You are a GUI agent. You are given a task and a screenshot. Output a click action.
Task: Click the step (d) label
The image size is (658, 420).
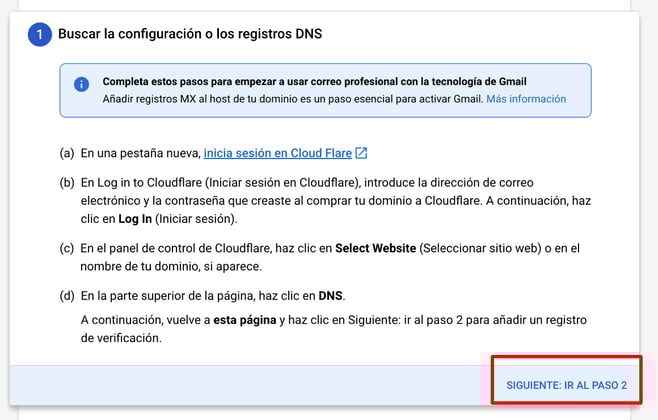tap(68, 296)
